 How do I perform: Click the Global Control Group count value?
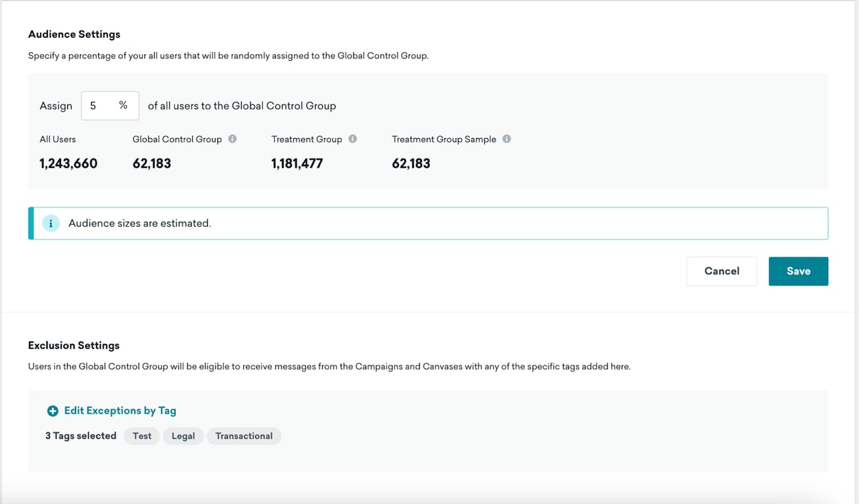[152, 163]
